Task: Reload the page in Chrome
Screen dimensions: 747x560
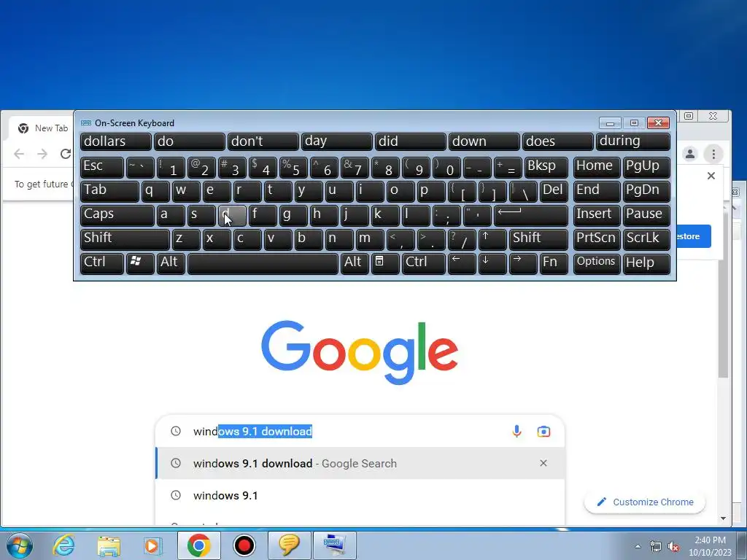Action: pyautogui.click(x=65, y=154)
